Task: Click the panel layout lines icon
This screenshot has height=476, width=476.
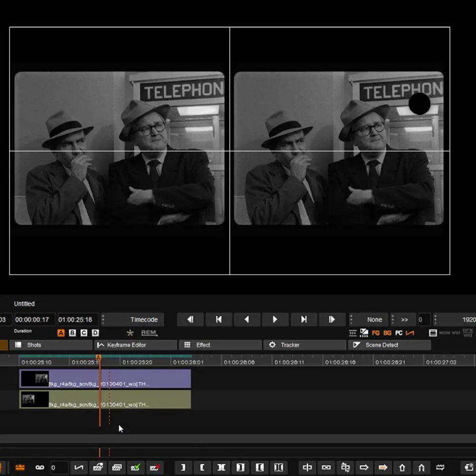Action: coord(433,333)
